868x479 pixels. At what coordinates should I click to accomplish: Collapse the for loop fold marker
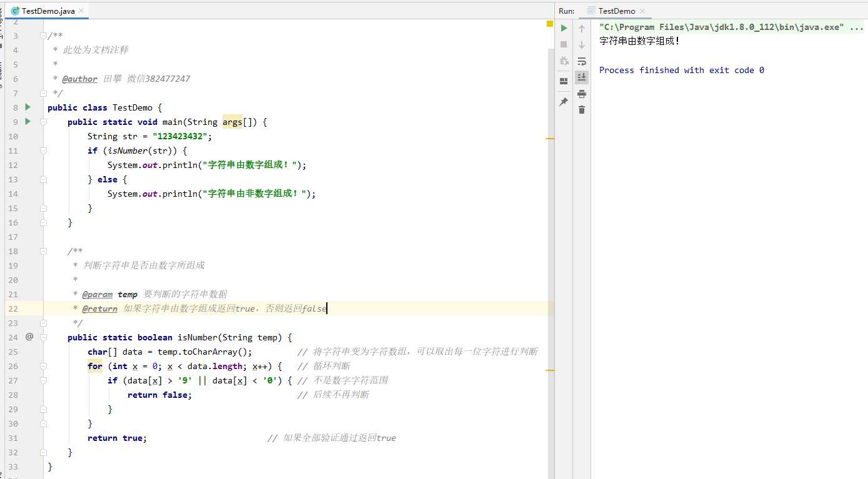pyautogui.click(x=44, y=366)
